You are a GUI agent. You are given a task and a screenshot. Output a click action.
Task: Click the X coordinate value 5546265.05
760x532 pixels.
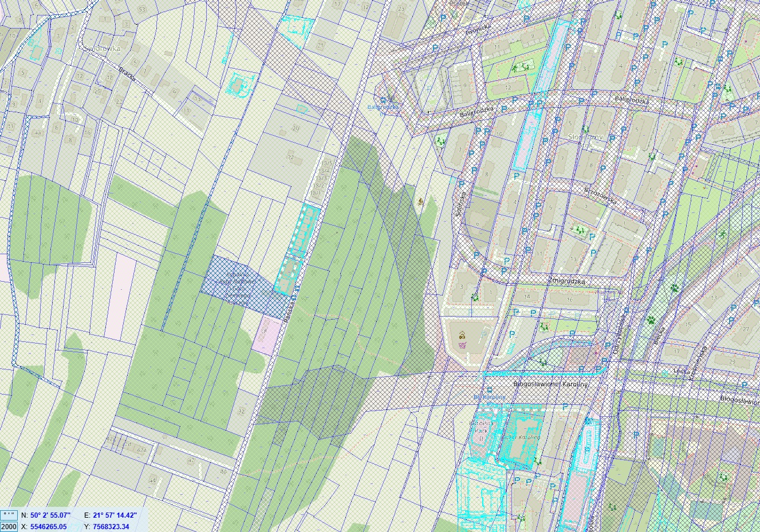point(49,527)
